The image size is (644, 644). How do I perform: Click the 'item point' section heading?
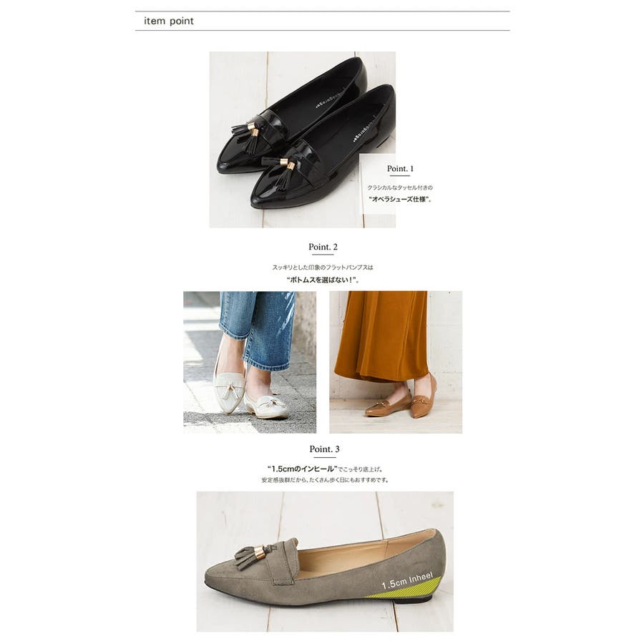168,21
